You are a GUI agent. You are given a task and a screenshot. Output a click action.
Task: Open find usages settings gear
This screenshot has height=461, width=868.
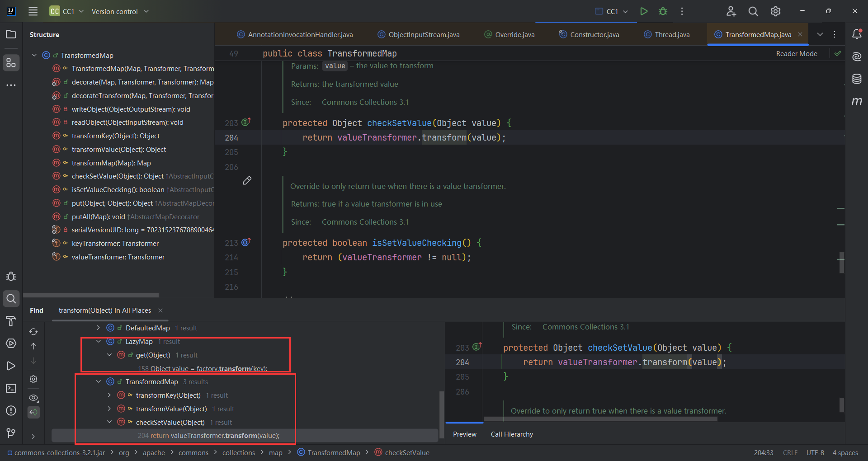[33, 379]
